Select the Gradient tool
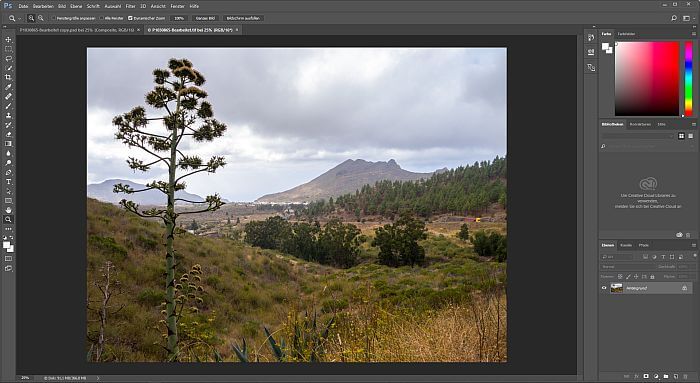This screenshot has width=700, height=383. (x=8, y=144)
